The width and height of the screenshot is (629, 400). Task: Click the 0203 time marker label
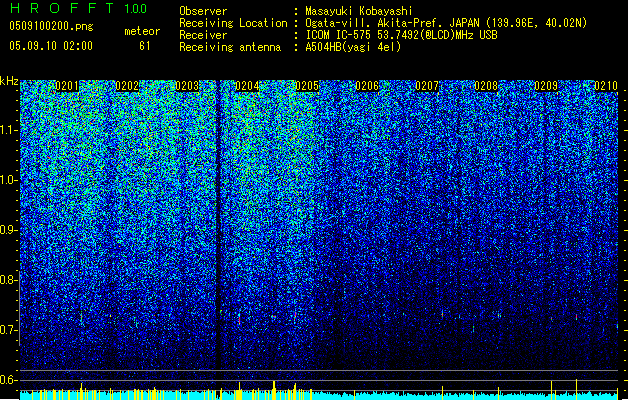tap(187, 86)
